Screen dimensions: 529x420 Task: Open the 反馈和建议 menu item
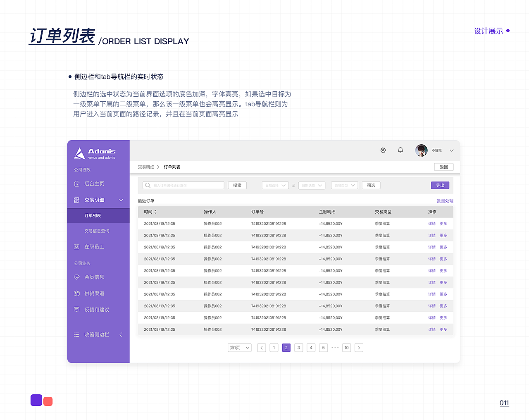[x=97, y=310]
